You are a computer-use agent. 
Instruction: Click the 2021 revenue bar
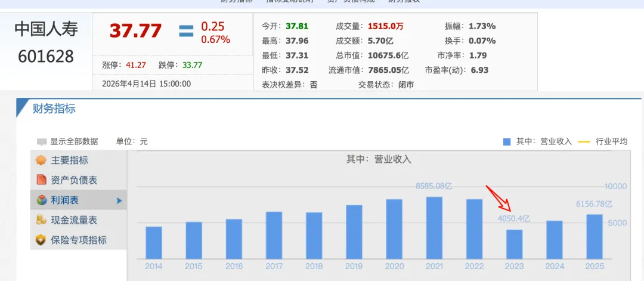(435, 228)
